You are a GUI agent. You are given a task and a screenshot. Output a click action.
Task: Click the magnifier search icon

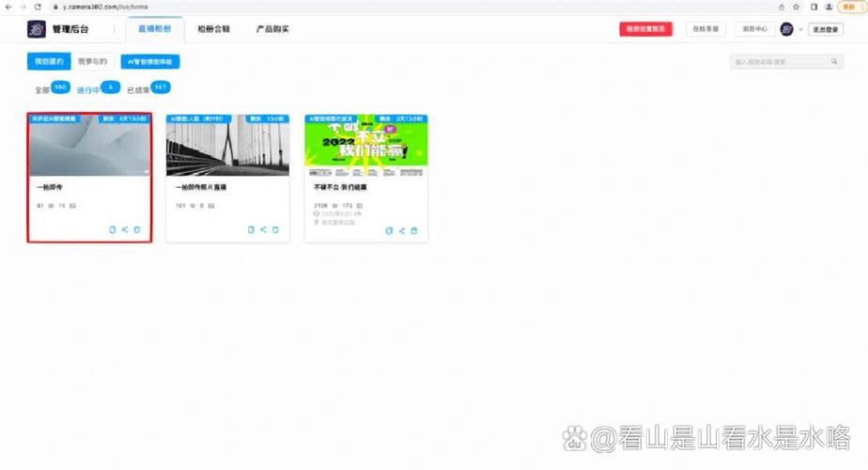click(834, 61)
